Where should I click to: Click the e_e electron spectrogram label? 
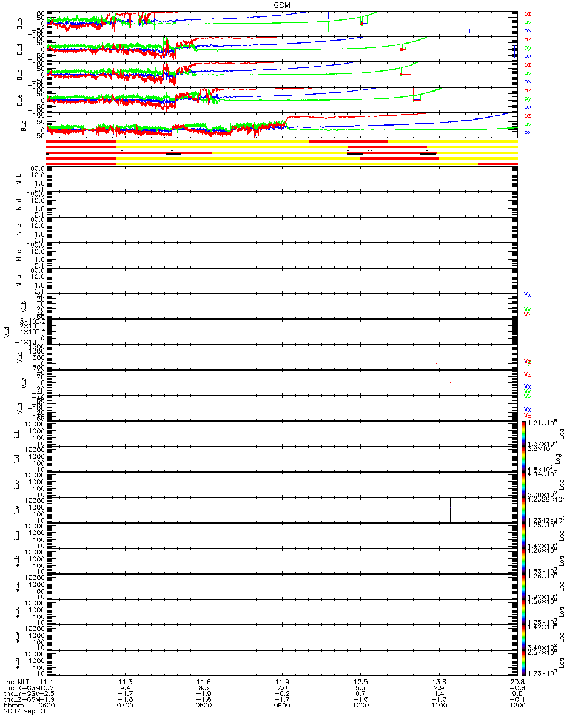tap(17, 637)
